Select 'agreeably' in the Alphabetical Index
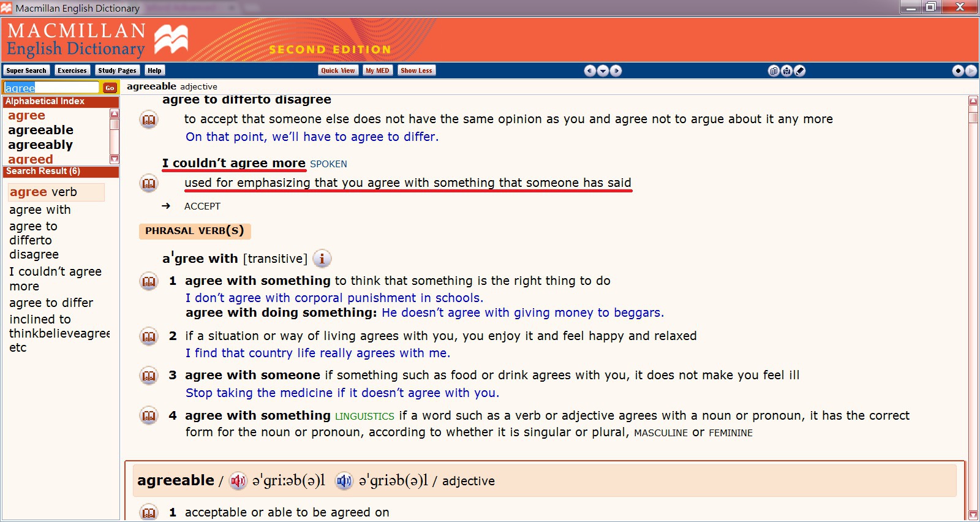This screenshot has width=980, height=522. tap(40, 145)
